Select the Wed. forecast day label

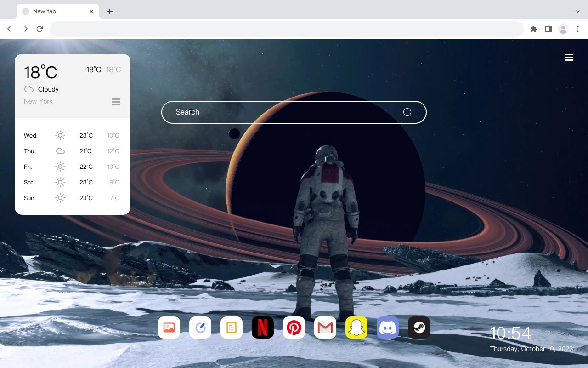click(x=31, y=135)
